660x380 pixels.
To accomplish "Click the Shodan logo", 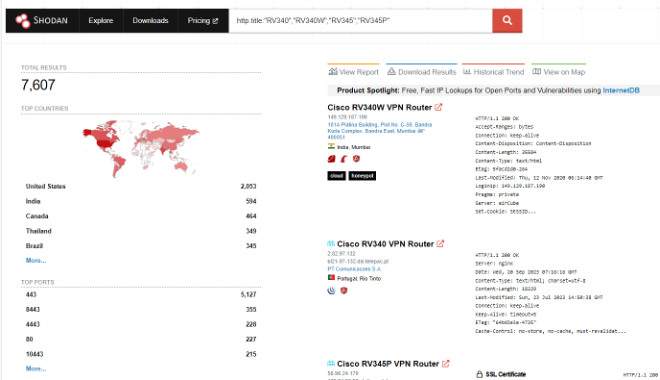I will [41, 21].
